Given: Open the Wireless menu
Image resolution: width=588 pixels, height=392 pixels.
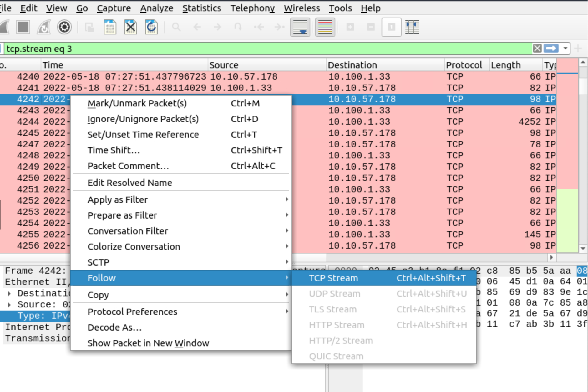Looking at the screenshot, I should pos(302,8).
